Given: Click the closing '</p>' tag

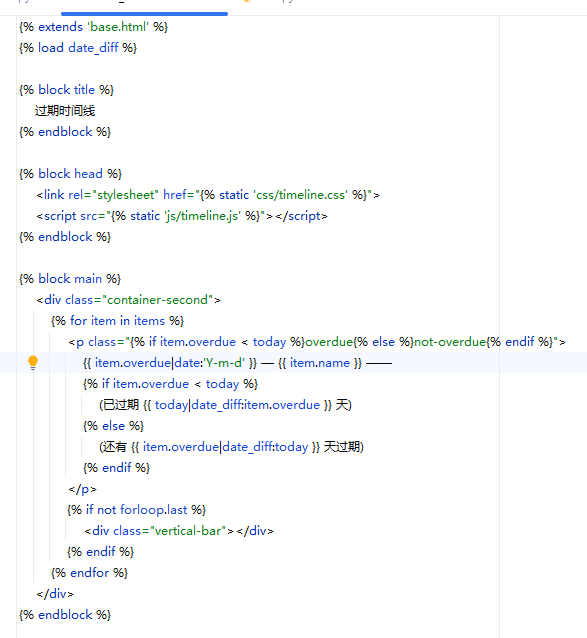Looking at the screenshot, I should (x=83, y=489).
